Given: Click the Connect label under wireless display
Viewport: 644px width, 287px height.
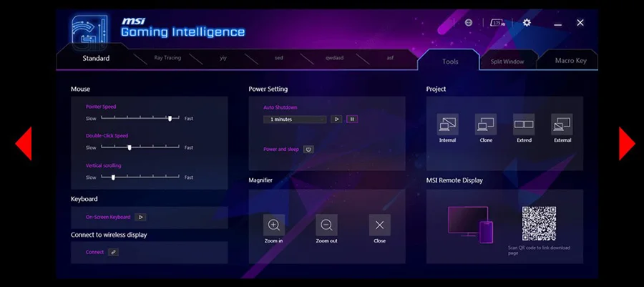Looking at the screenshot, I should coord(94,252).
